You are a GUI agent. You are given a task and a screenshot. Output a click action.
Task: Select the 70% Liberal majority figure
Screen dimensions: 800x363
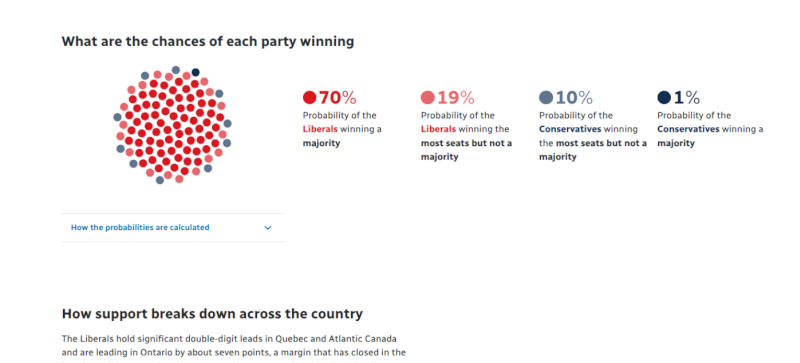tap(338, 98)
